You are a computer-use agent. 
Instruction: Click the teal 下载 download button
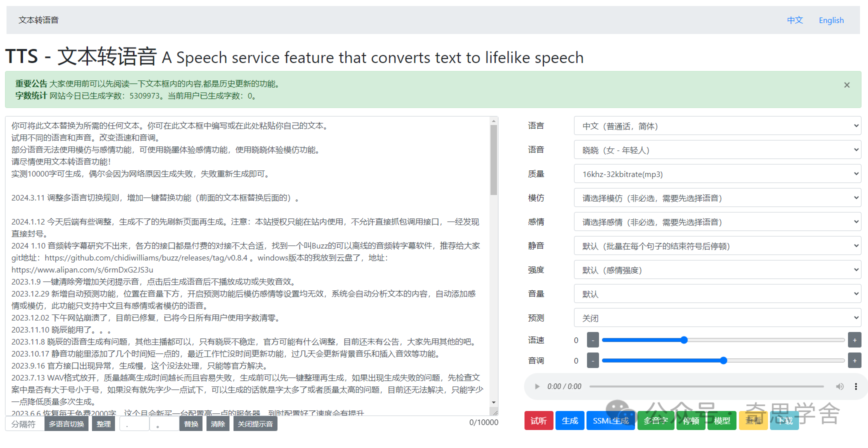[x=784, y=420]
